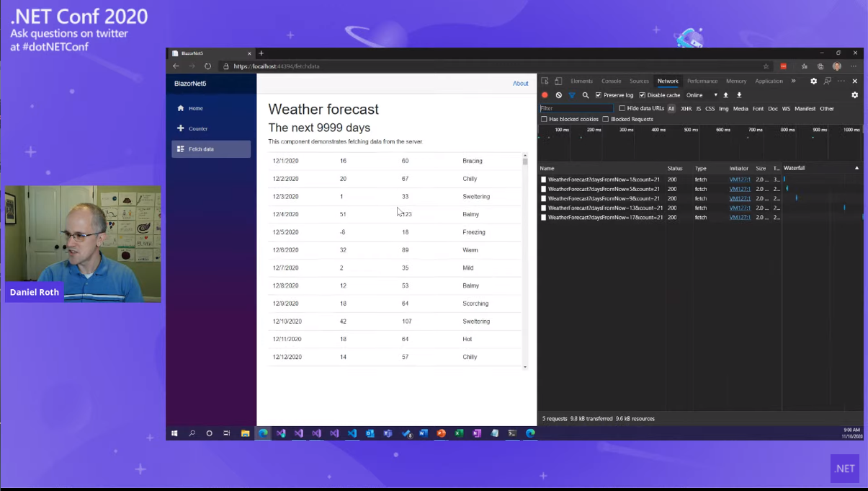
Task: Open the browser Collections icon
Action: 820,66
